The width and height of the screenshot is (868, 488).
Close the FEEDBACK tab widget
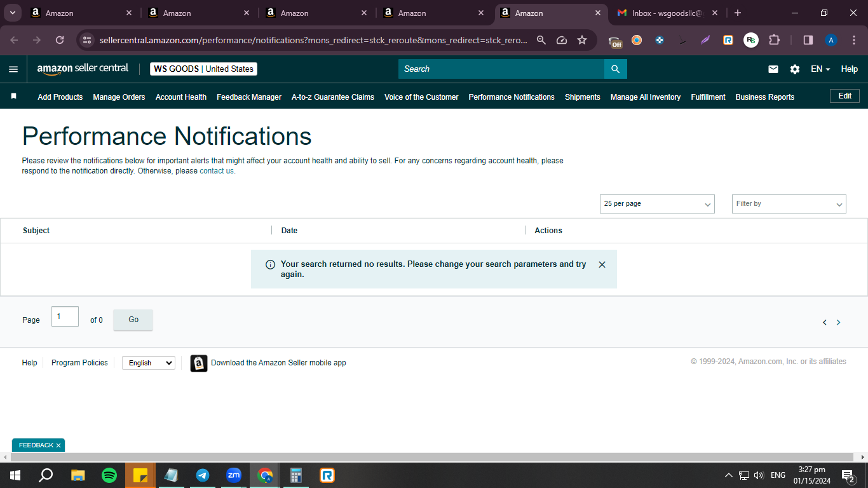58,445
